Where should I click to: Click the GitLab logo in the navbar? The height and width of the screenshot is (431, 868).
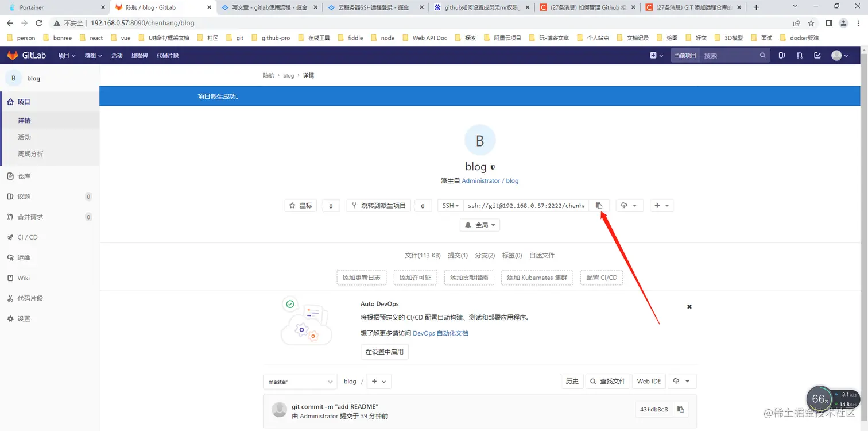[x=26, y=55]
